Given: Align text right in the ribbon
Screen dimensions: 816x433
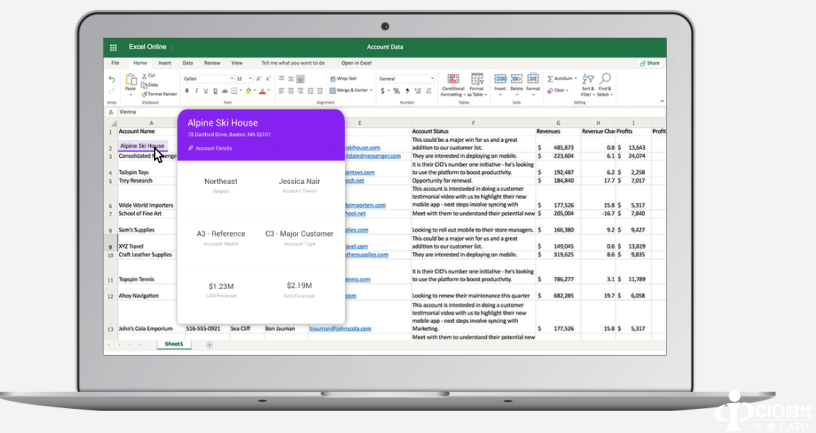Looking at the screenshot, I should (300, 91).
